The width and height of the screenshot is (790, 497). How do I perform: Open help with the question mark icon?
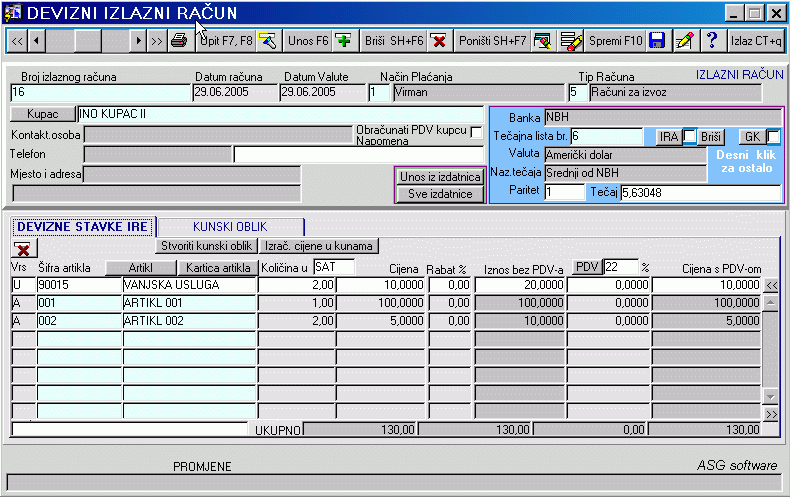click(x=712, y=41)
